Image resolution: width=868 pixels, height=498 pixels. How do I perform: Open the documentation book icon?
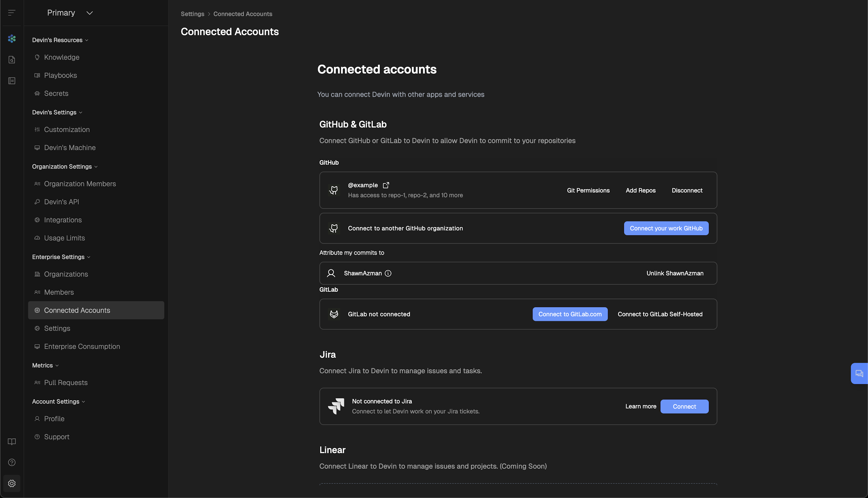pos(11,441)
